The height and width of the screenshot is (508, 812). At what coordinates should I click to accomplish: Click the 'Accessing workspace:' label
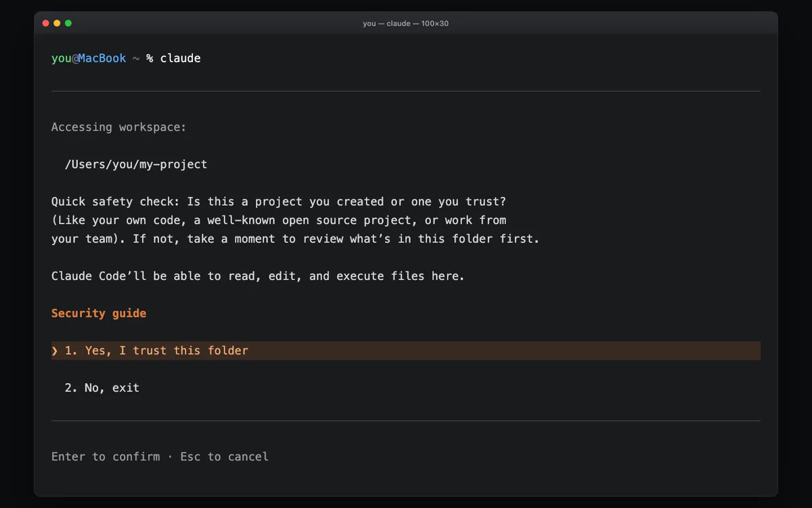119,127
